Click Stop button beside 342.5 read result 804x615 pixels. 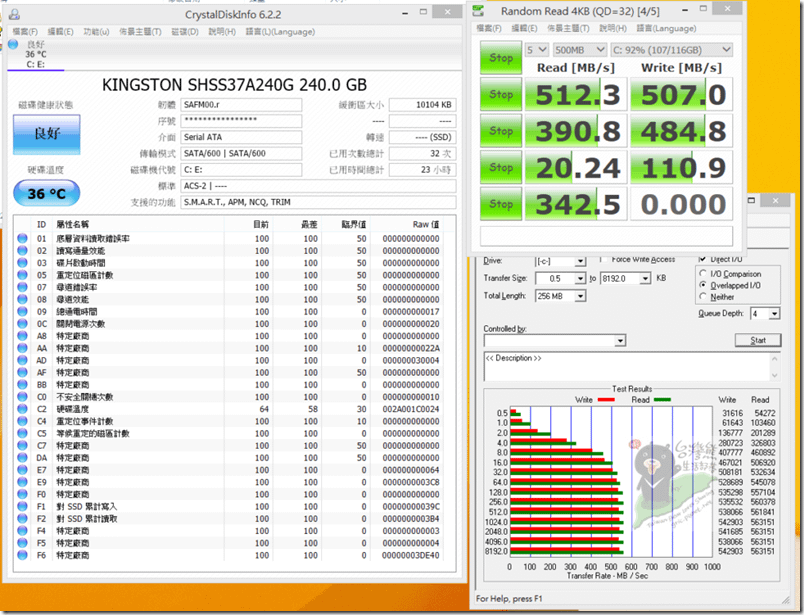pos(501,204)
